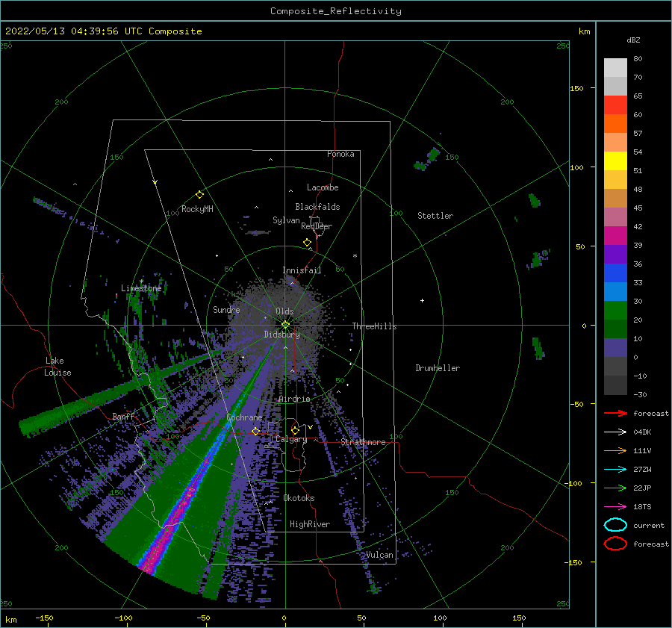The height and width of the screenshot is (628, 672).
Task: Click the Limestone label
Action: pos(141,288)
